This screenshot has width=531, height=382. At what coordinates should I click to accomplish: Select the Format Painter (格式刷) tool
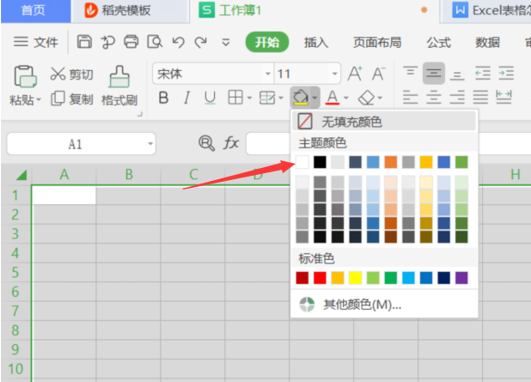[x=119, y=85]
